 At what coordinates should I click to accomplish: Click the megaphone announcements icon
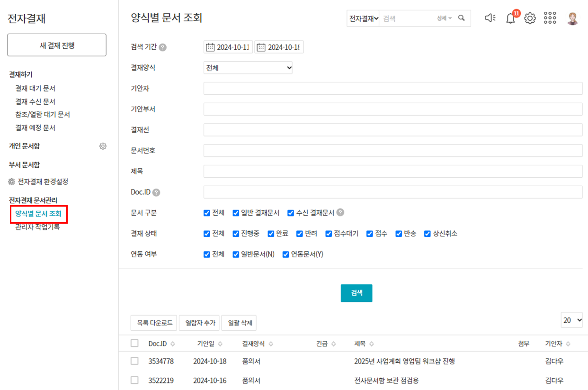click(x=490, y=18)
